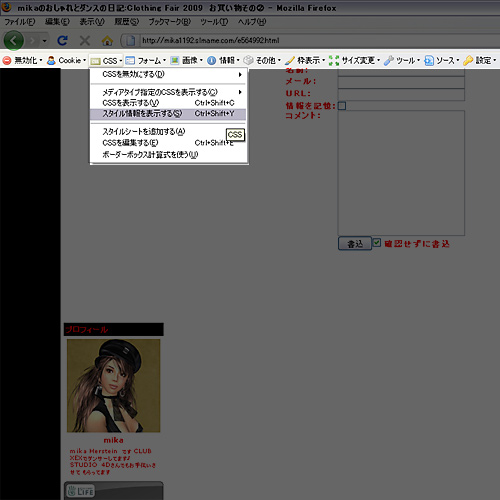Screen dimensions: 500x500
Task: Select ボーダーボックス計算式を使う(U) entry
Action: tap(168, 155)
